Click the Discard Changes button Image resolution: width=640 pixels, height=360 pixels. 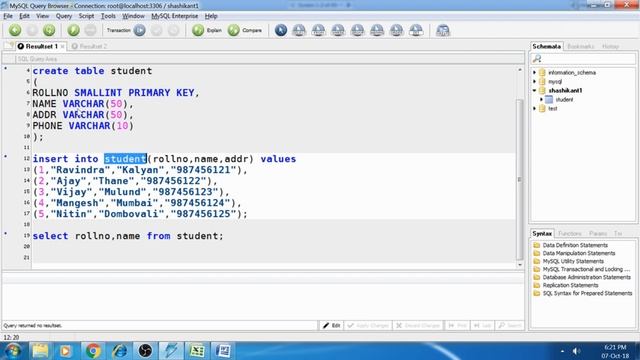[x=418, y=325]
